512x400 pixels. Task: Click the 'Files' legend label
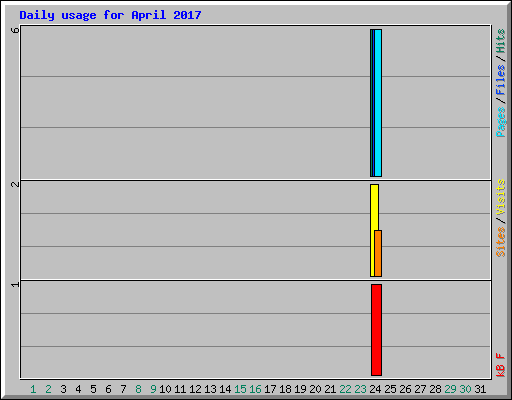click(501, 80)
